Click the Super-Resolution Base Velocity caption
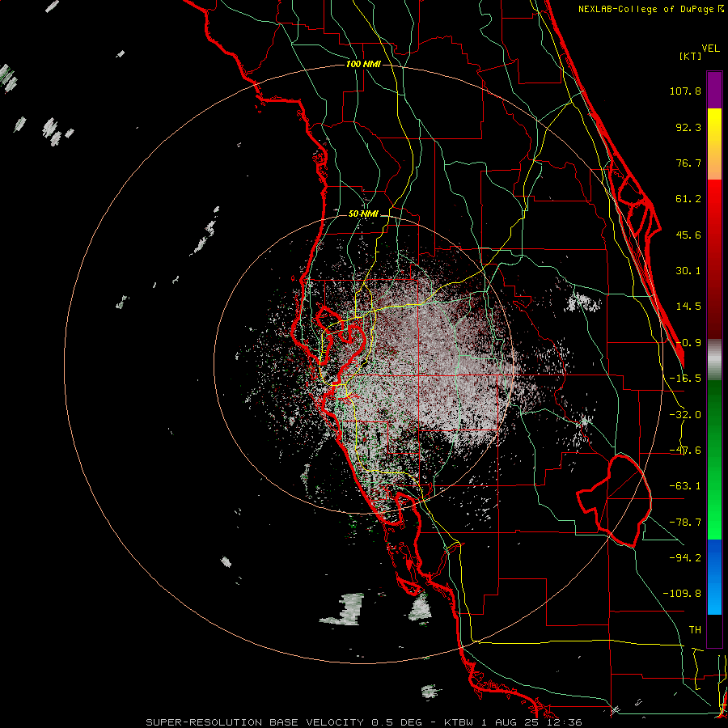This screenshot has width=728, height=728. (364, 722)
